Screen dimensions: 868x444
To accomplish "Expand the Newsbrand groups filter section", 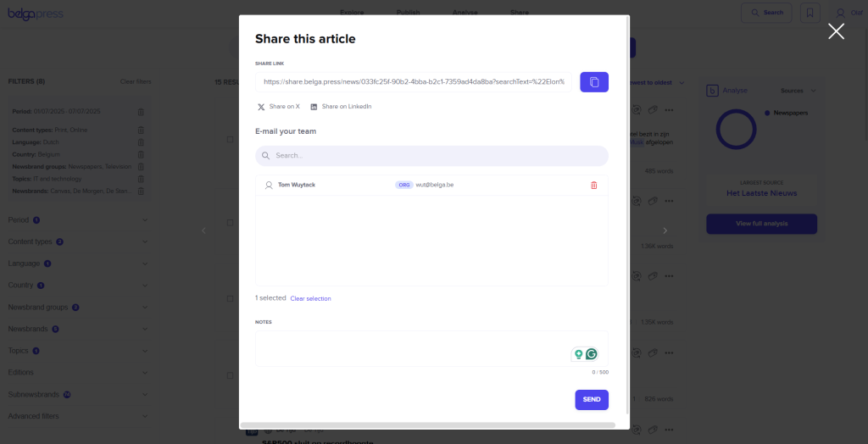I will (x=145, y=308).
